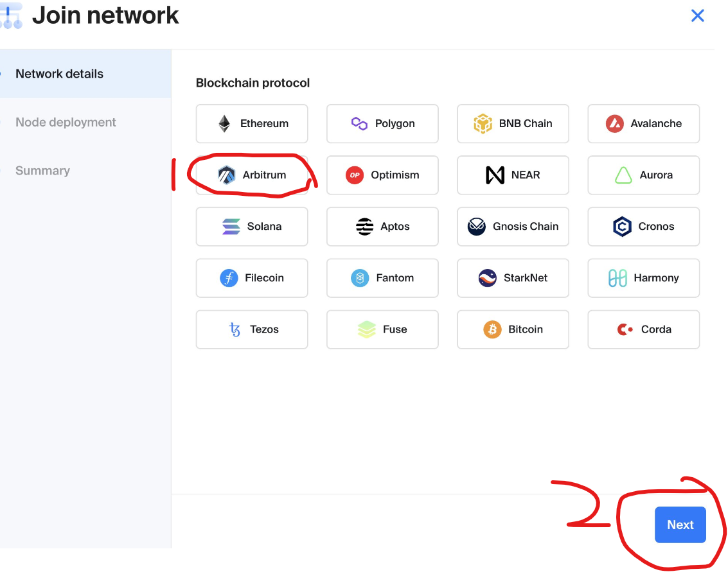The width and height of the screenshot is (728, 574).
Task: Click the Arbitrum protocol tile
Action: pyautogui.click(x=252, y=175)
